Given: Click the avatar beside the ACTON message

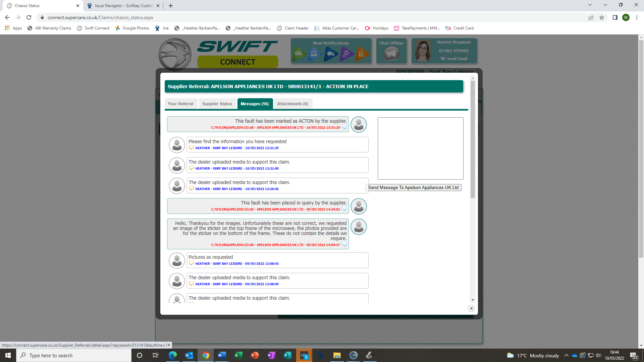Looking at the screenshot, I should click(x=359, y=124).
